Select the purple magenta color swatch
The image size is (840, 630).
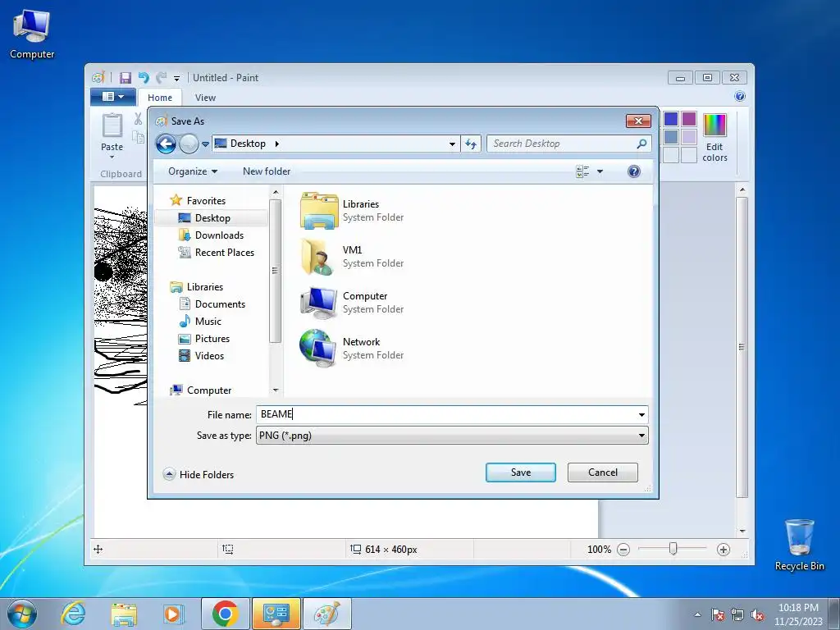tap(689, 119)
